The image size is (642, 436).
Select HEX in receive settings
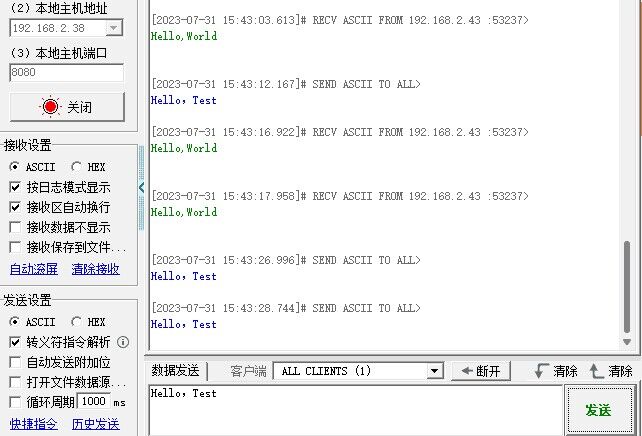[77, 167]
